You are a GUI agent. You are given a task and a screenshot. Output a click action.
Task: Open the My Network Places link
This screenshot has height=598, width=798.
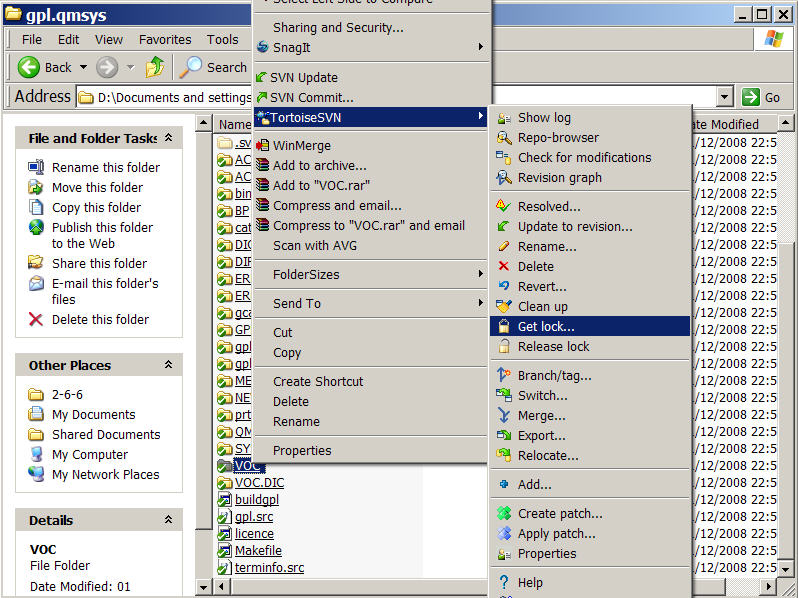click(105, 475)
